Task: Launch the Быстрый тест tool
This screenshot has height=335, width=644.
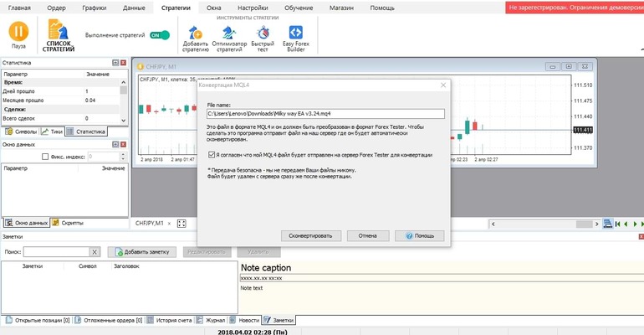Action: click(263, 39)
